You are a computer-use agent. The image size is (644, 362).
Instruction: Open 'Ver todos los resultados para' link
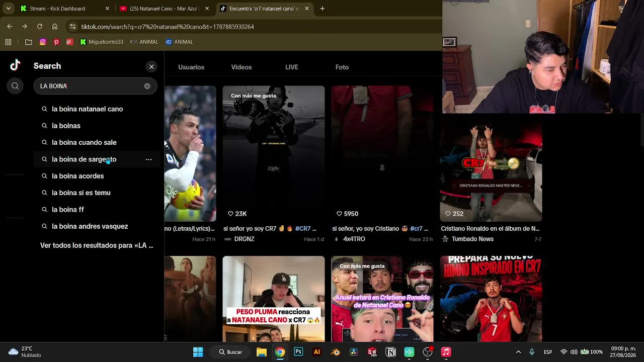click(97, 245)
